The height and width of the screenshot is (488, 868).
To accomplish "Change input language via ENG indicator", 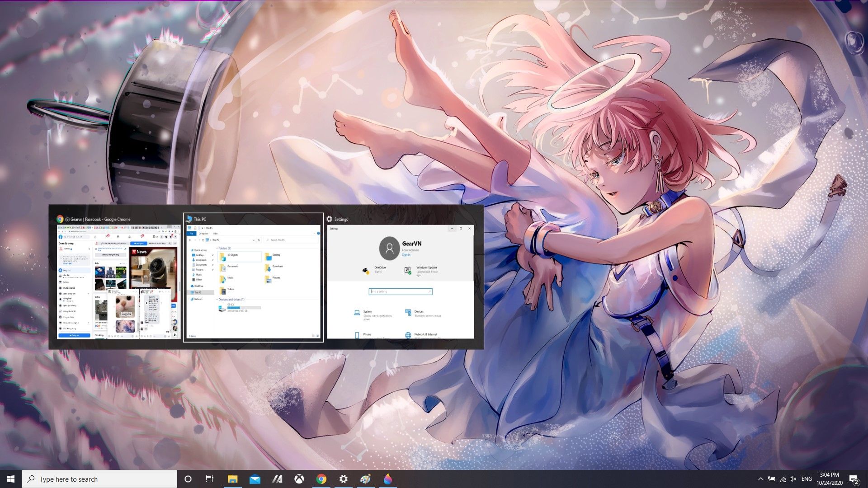I will point(807,479).
